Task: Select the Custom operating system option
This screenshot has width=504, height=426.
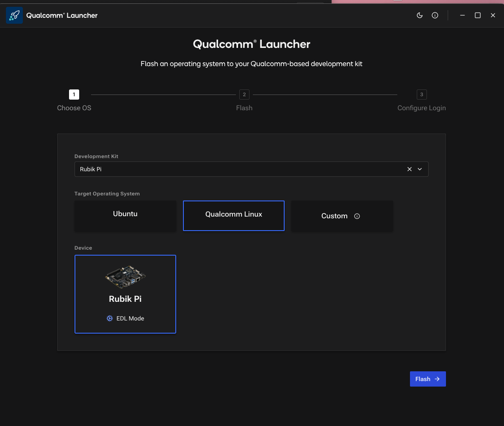Action: pos(342,216)
